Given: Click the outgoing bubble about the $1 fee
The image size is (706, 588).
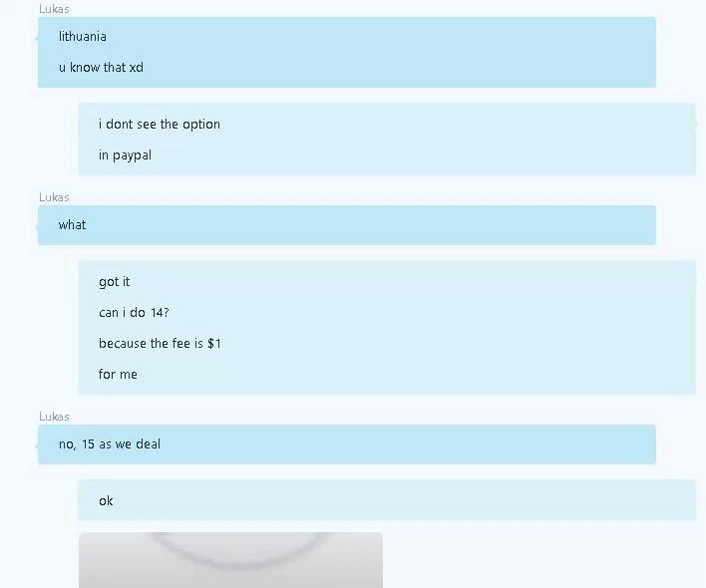Looking at the screenshot, I should (387, 328).
